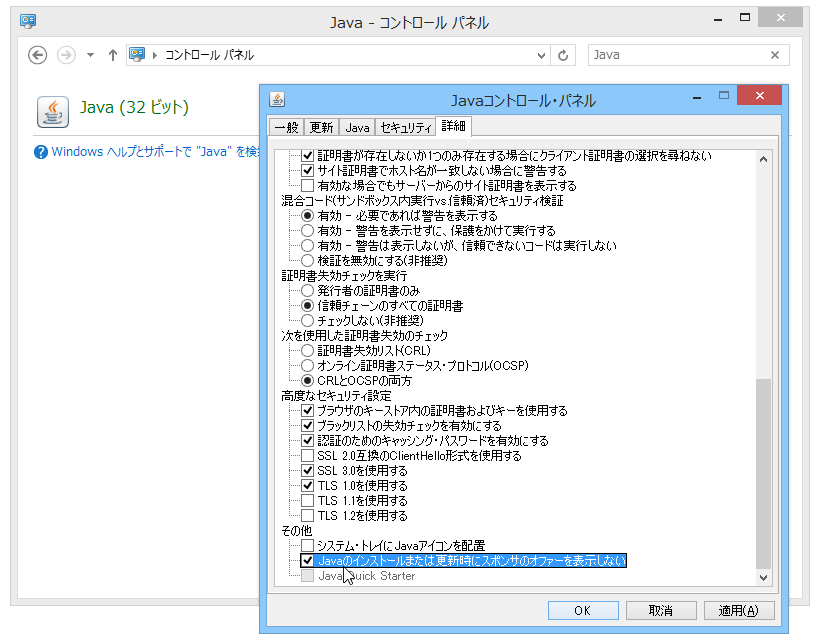This screenshot has width=820, height=640.
Task: Click the Java coffee cup icon beside Java (32 ビット)
Action: click(x=52, y=111)
